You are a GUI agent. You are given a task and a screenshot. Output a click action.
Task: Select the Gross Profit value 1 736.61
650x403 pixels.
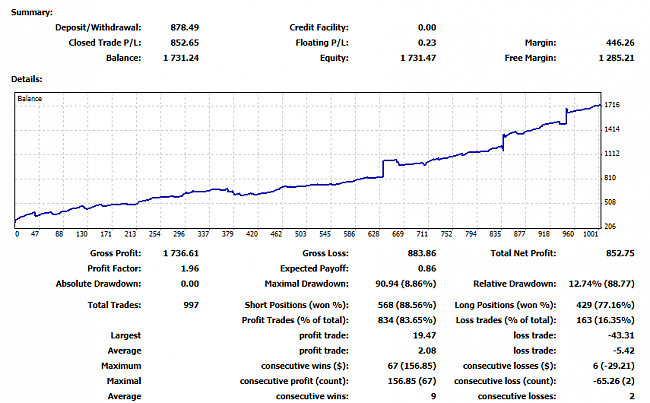point(181,253)
